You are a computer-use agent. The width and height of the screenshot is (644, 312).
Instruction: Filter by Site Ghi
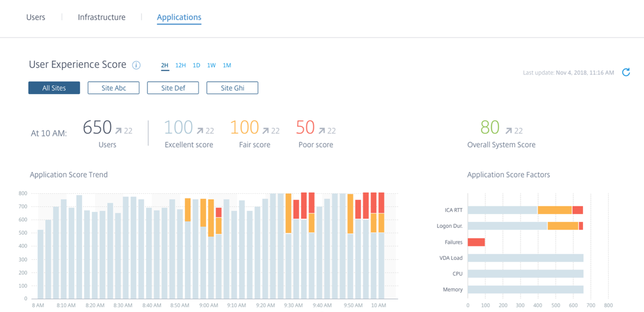click(232, 88)
